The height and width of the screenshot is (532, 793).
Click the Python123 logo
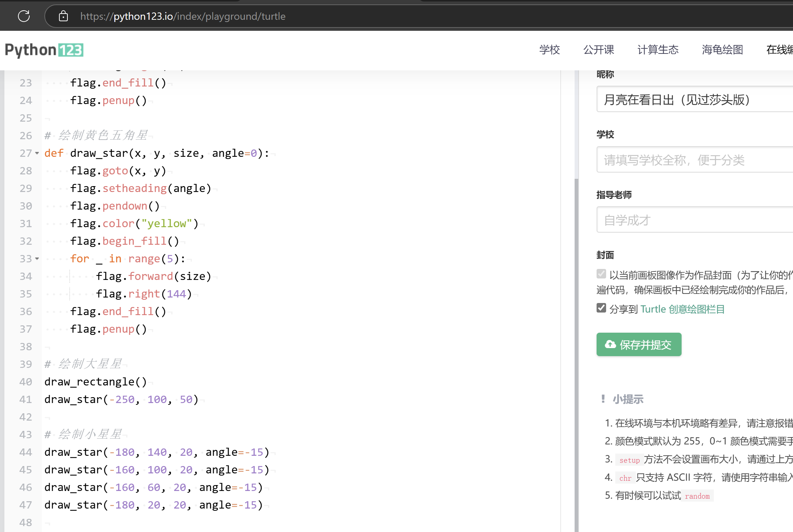point(44,50)
